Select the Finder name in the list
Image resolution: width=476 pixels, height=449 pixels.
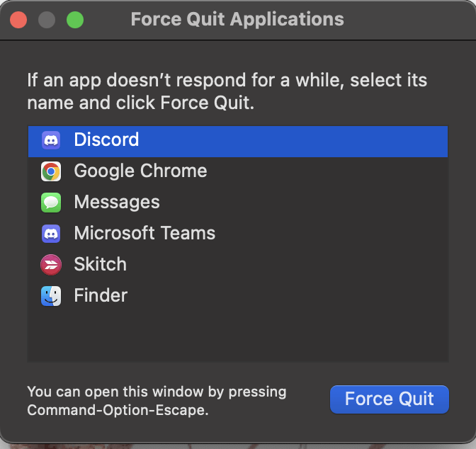tap(101, 296)
